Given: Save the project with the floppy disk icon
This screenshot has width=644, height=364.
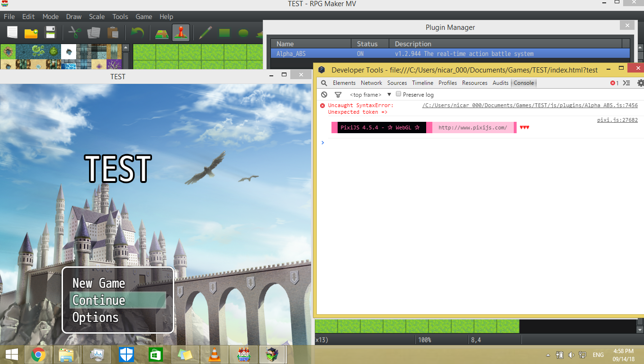Looking at the screenshot, I should [x=50, y=33].
